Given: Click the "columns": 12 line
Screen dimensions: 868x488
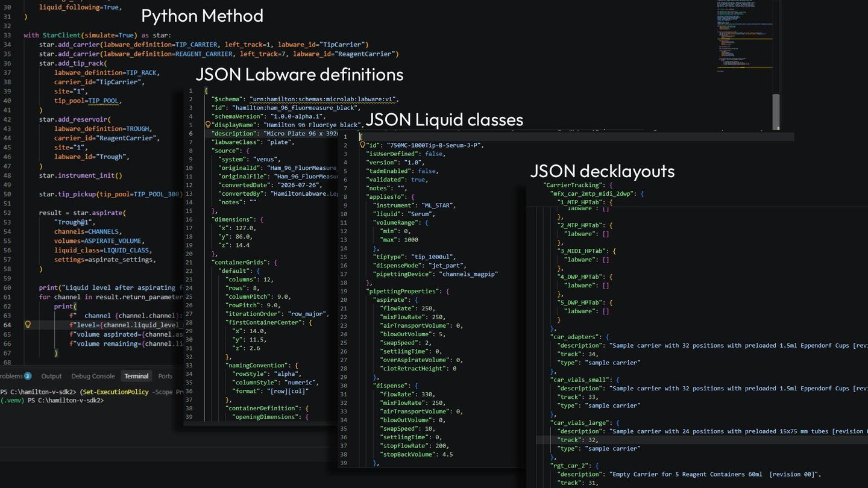Looking at the screenshot, I should (250, 280).
